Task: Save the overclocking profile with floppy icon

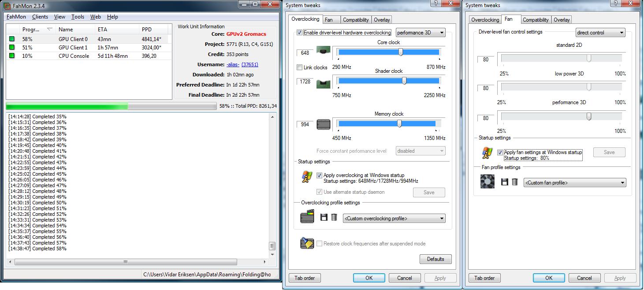Action: pos(324,217)
